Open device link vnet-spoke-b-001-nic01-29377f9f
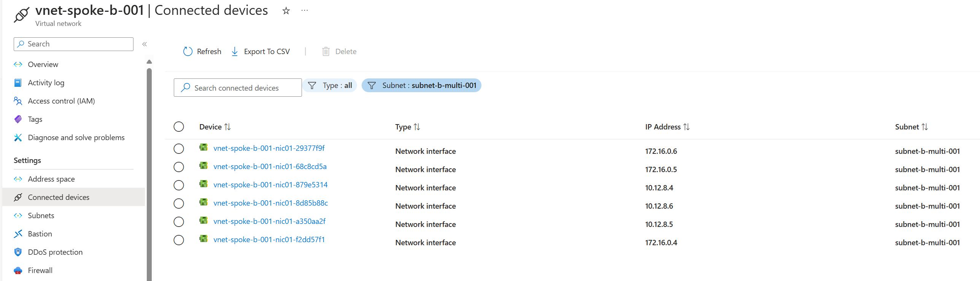The height and width of the screenshot is (281, 980). (269, 148)
